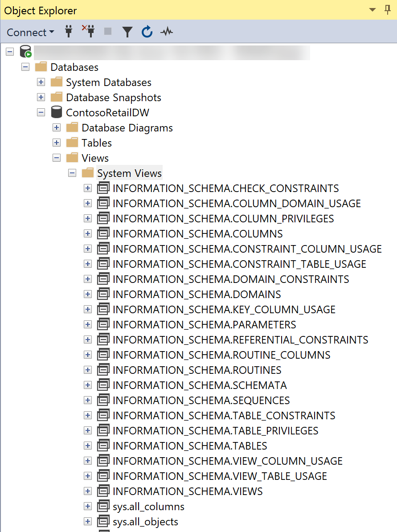The height and width of the screenshot is (532, 397).
Task: Select the sys.all_objects label
Action: coord(145,522)
